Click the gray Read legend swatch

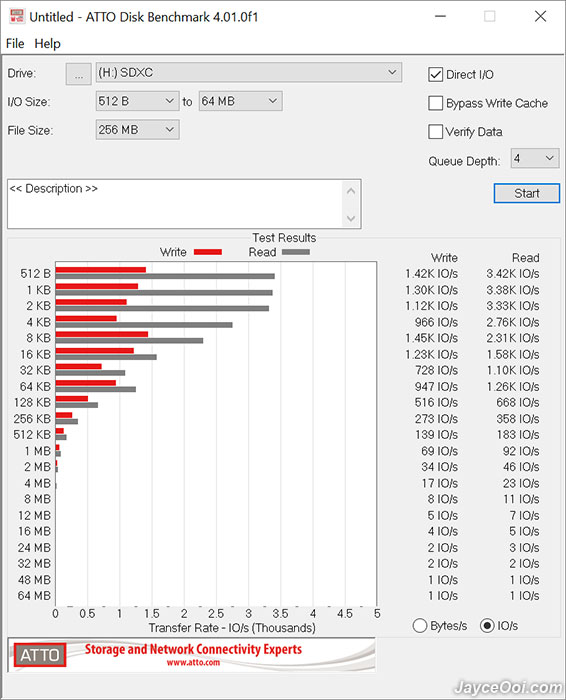point(295,252)
